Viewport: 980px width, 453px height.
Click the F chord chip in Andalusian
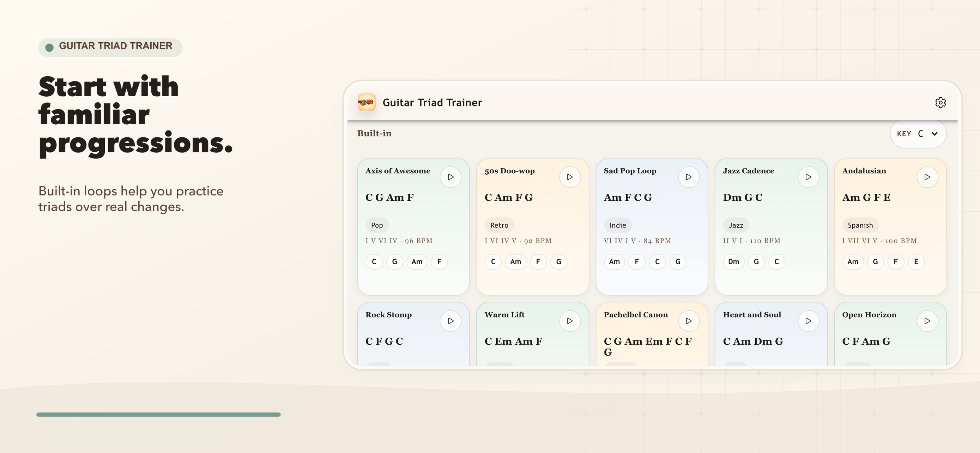coord(896,262)
